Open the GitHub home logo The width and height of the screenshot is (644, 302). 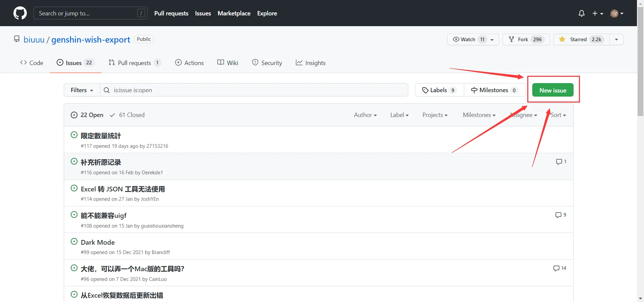20,13
